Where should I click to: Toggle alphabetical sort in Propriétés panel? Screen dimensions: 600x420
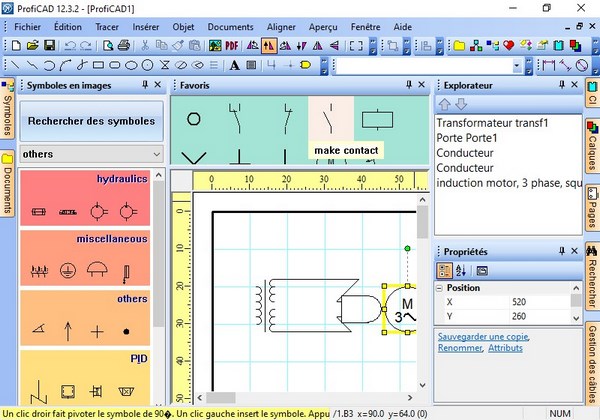[x=461, y=271]
